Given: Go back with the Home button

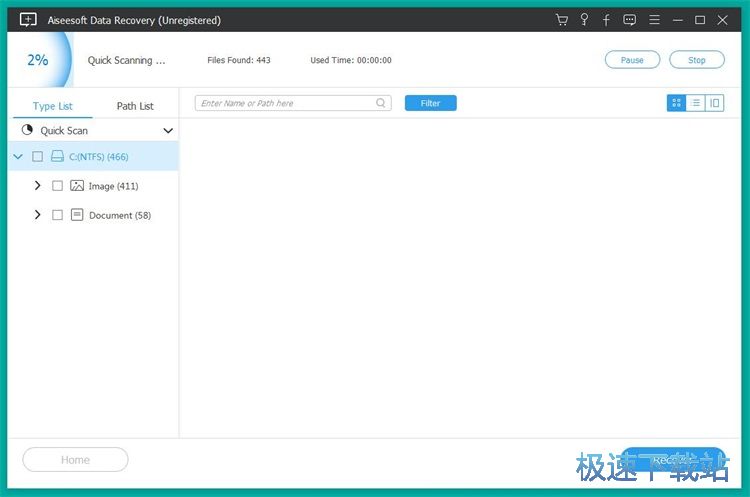Looking at the screenshot, I should 75,460.
